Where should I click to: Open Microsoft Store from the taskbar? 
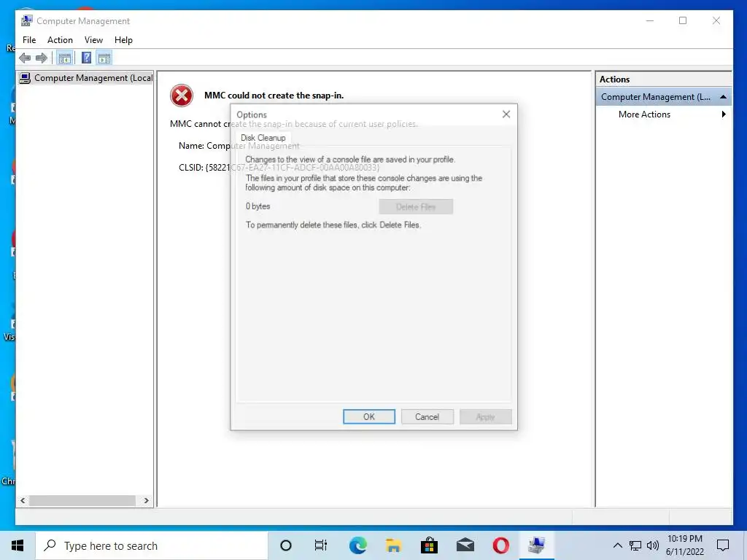[429, 545]
